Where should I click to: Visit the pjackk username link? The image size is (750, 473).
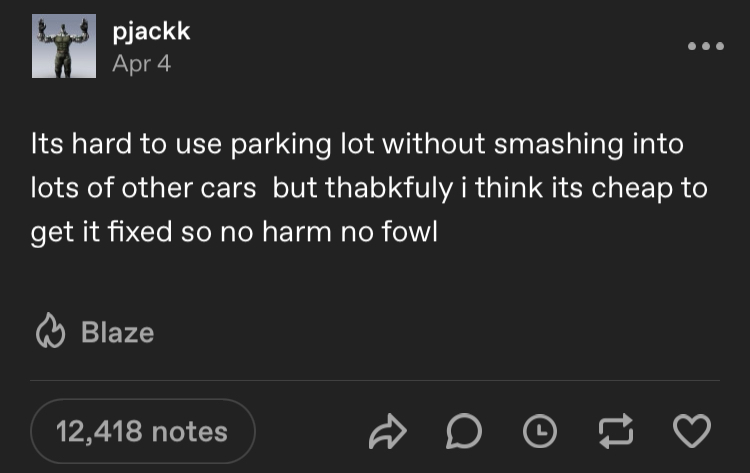click(x=152, y=32)
